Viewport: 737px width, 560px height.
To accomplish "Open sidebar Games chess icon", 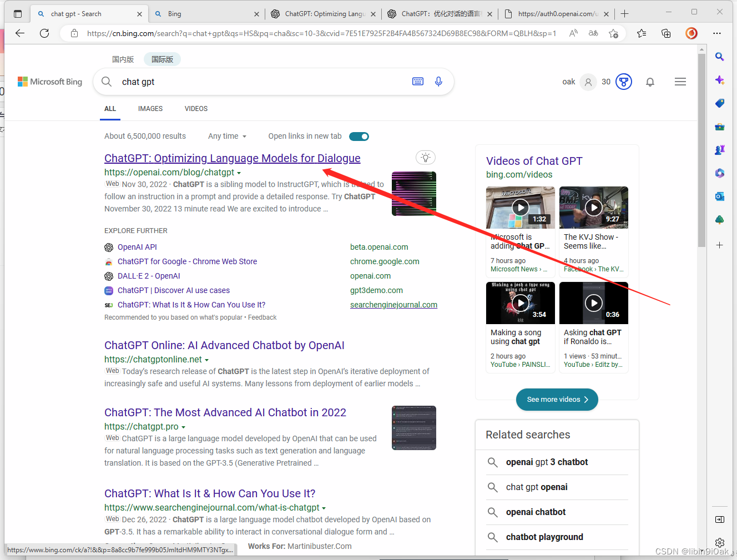I will 720,150.
